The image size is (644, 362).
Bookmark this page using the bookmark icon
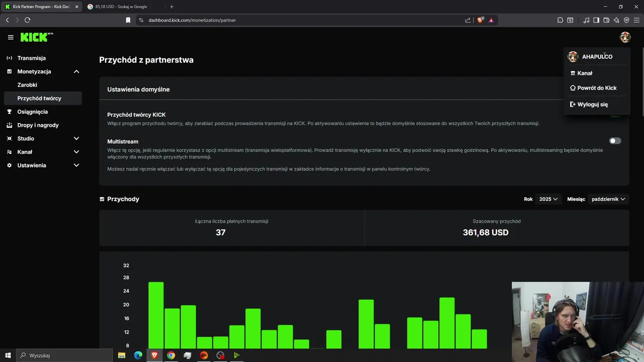128,20
